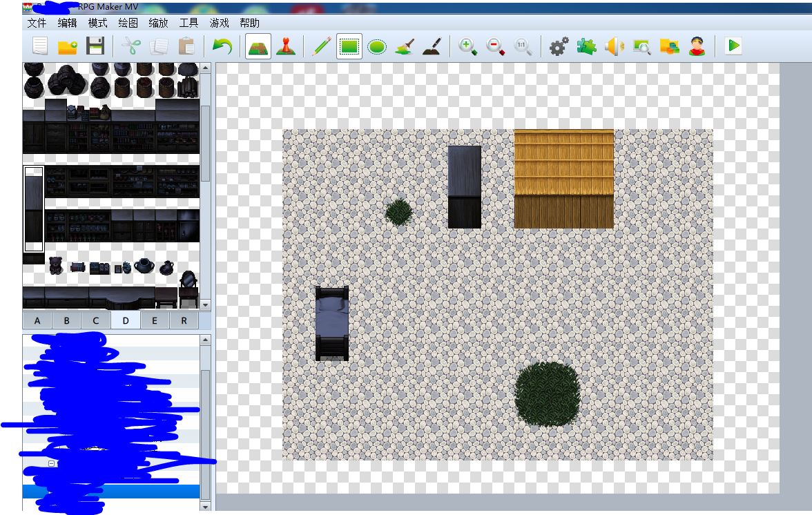The height and width of the screenshot is (515, 812).
Task: Click the tileset palette scroll-down arrow
Action: (206, 305)
